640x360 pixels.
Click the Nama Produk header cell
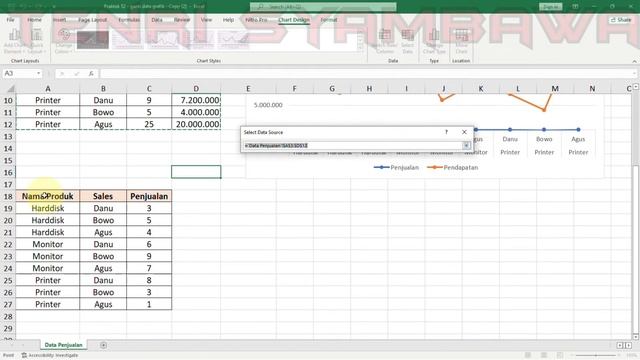tap(48, 196)
